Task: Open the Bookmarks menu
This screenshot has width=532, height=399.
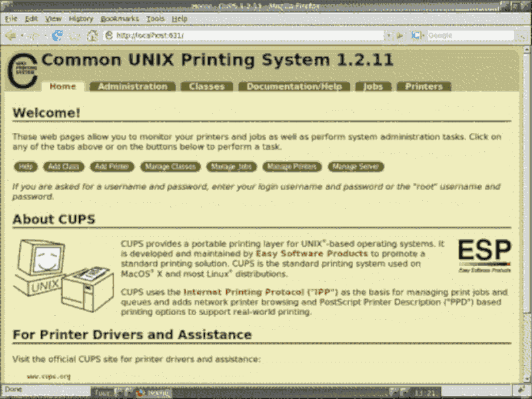Action: [x=120, y=19]
